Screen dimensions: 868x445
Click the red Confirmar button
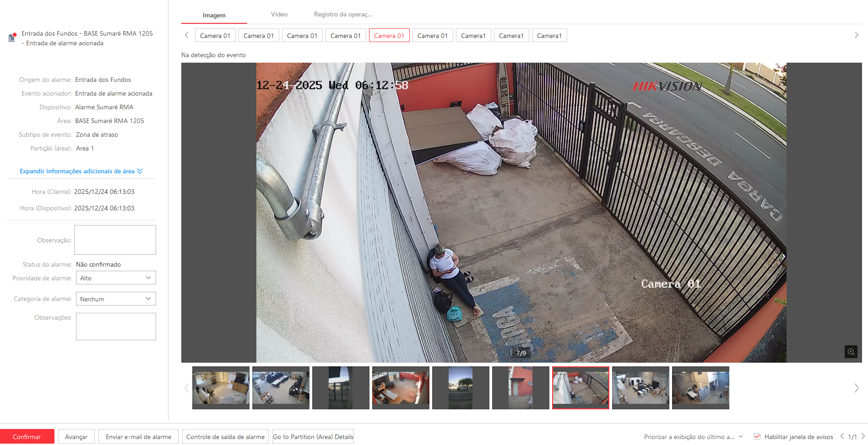coord(27,437)
